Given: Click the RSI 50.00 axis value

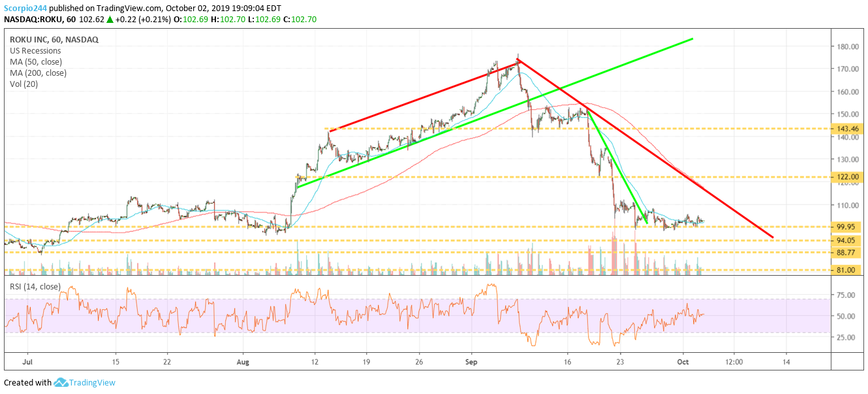Looking at the screenshot, I should (x=846, y=316).
